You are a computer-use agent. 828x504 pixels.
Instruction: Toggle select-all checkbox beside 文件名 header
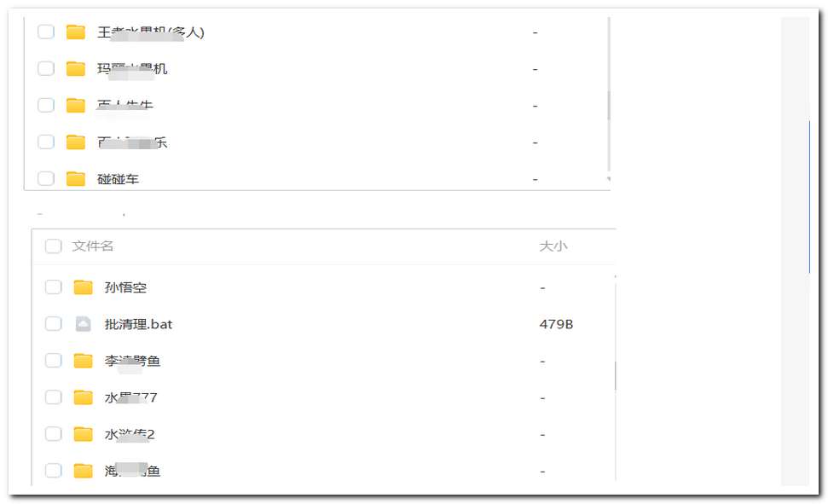click(53, 246)
